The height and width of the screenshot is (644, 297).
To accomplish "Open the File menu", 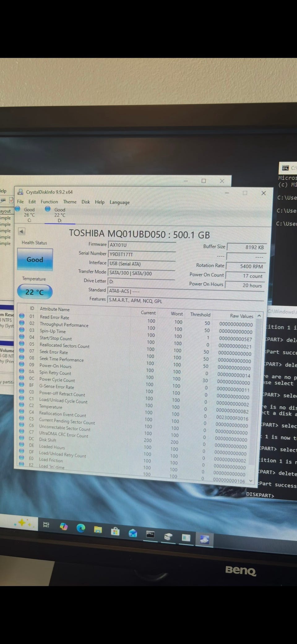I will point(20,201).
